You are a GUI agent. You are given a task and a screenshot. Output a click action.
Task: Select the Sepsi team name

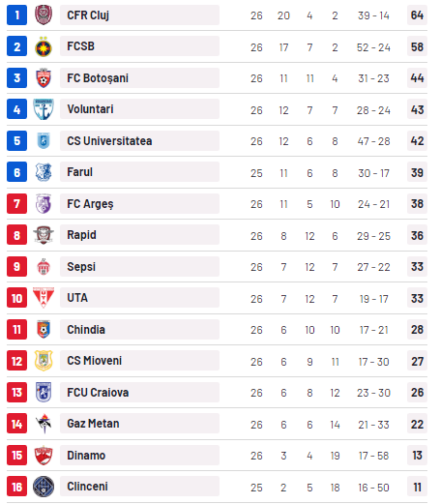coord(81,267)
